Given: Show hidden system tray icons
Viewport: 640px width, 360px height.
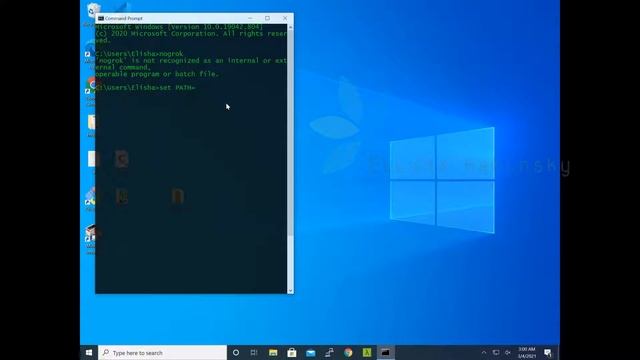Looking at the screenshot, I should [484, 353].
